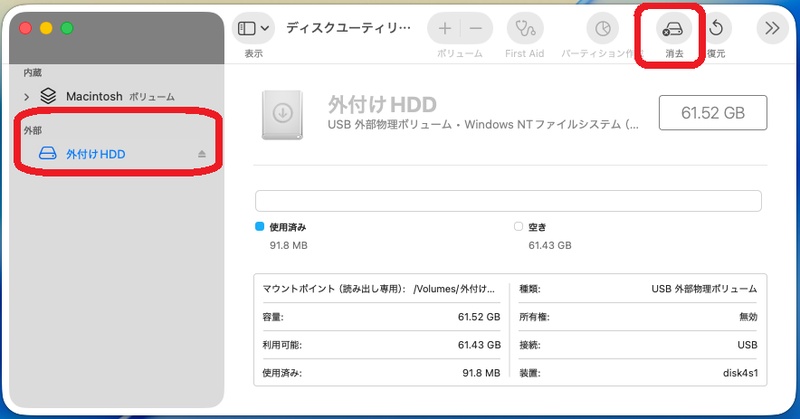
Task: Expand the Macintosh volume group
Action: pos(27,96)
